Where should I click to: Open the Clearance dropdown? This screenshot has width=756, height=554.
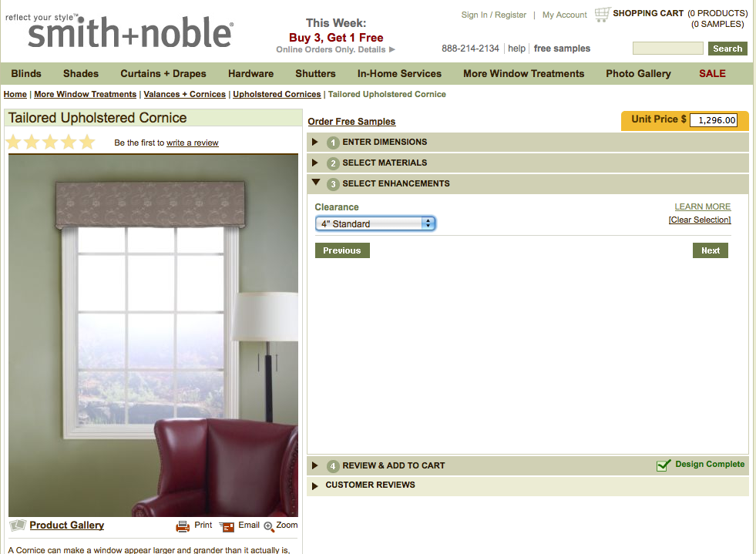click(375, 223)
